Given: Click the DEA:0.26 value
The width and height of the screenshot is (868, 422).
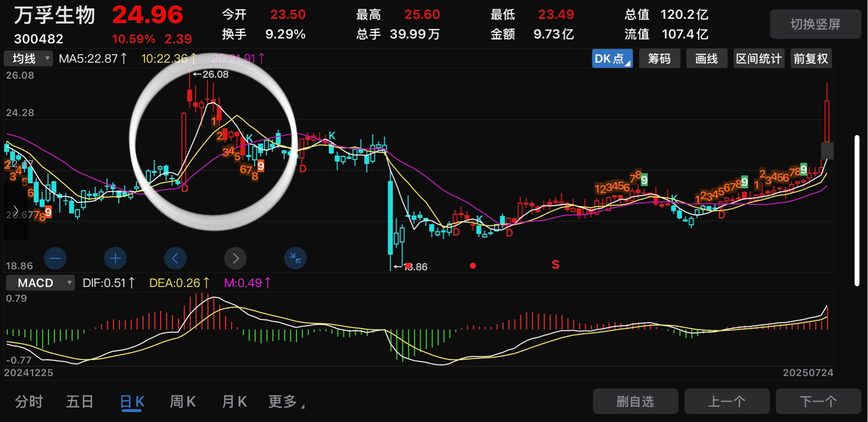Looking at the screenshot, I should (x=179, y=283).
